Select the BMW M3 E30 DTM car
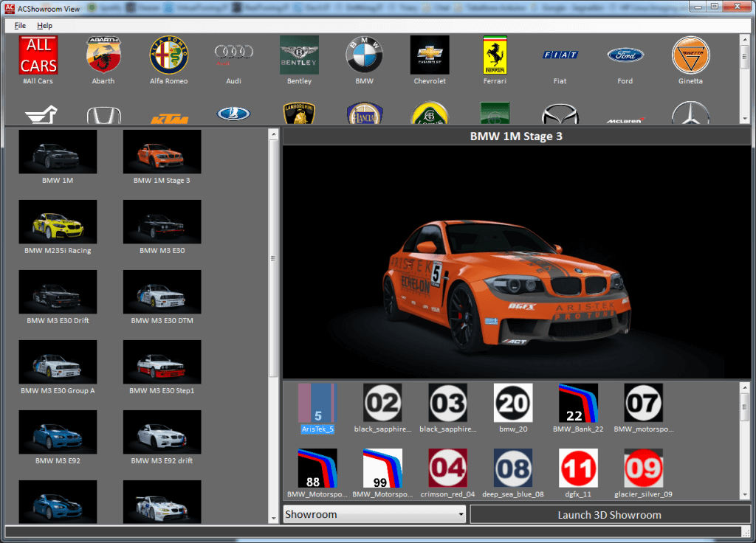 coord(162,292)
